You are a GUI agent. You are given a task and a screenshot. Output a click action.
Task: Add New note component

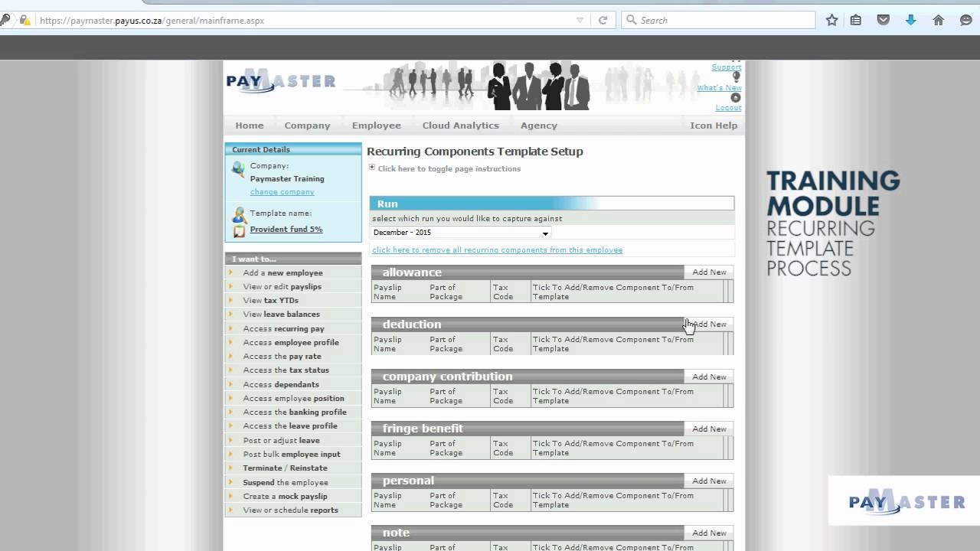pyautogui.click(x=709, y=533)
